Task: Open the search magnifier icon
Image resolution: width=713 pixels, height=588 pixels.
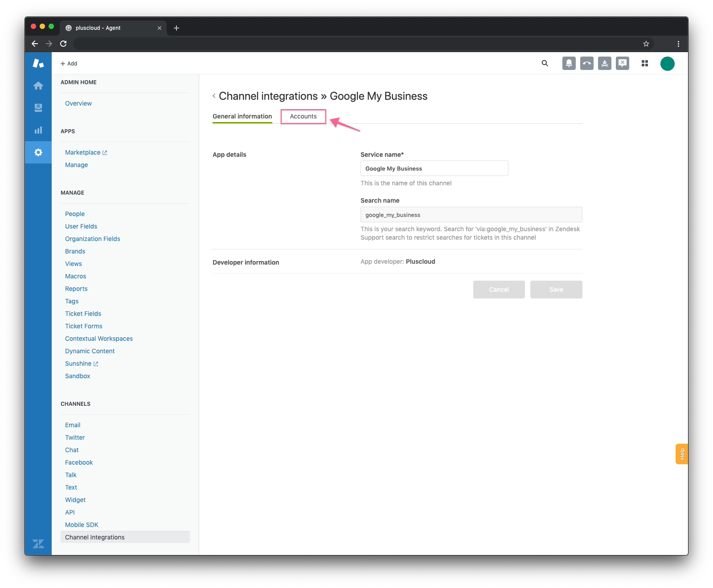Action: coord(545,63)
